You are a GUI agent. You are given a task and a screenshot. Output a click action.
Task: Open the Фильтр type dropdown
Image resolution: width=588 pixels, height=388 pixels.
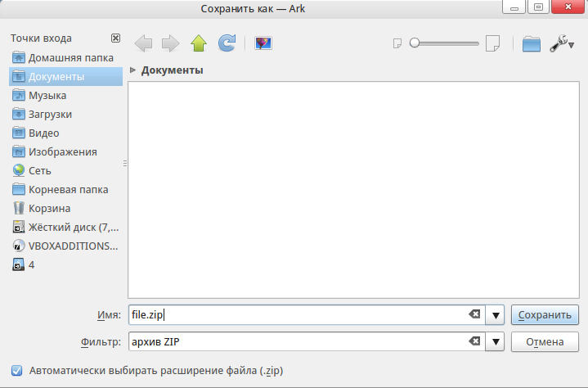496,342
